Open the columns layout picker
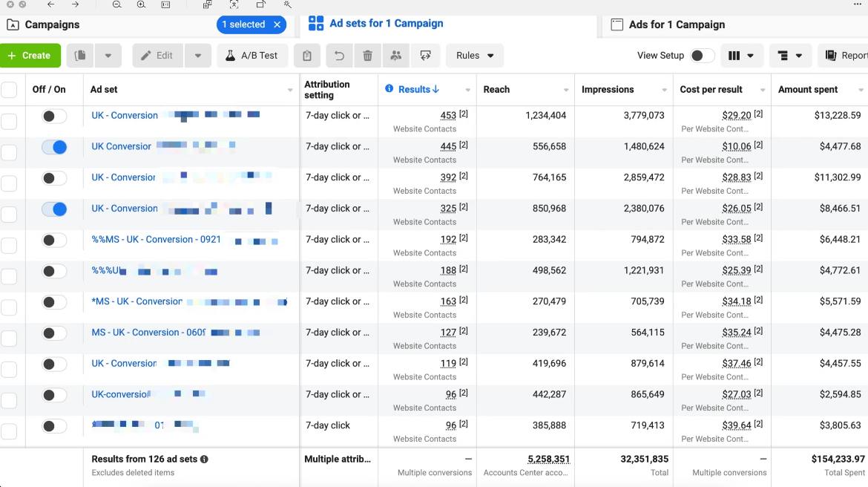This screenshot has height=487, width=868. [x=742, y=56]
